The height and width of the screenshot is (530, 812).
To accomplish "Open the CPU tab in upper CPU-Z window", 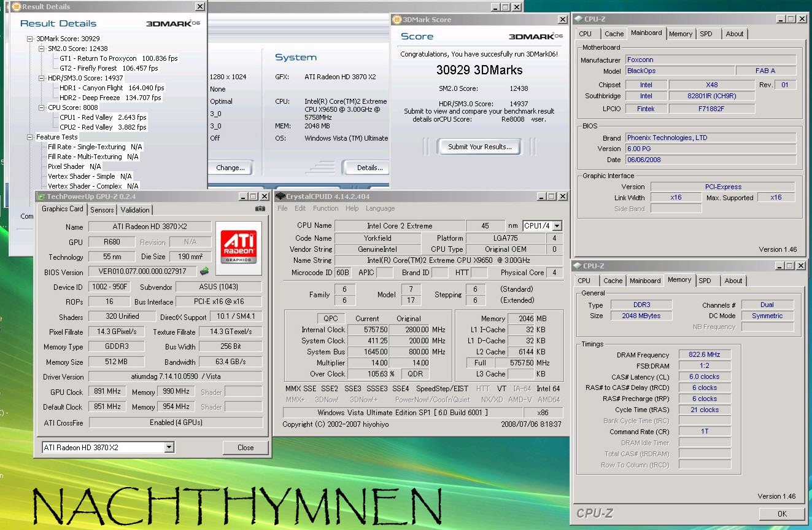I will 586,34.
